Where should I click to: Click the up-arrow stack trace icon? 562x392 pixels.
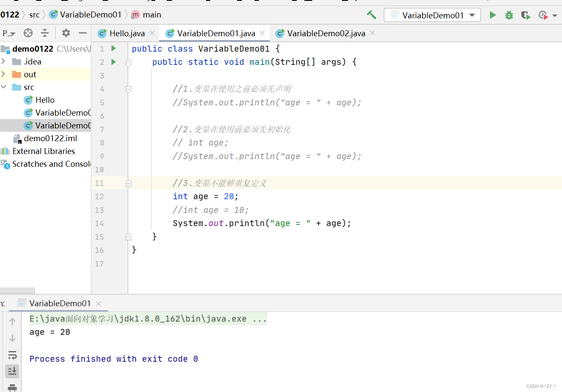(x=12, y=322)
